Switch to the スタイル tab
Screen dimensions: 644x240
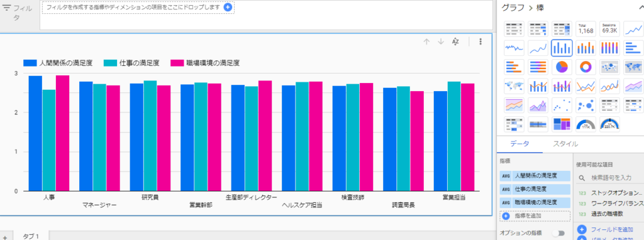click(x=565, y=144)
